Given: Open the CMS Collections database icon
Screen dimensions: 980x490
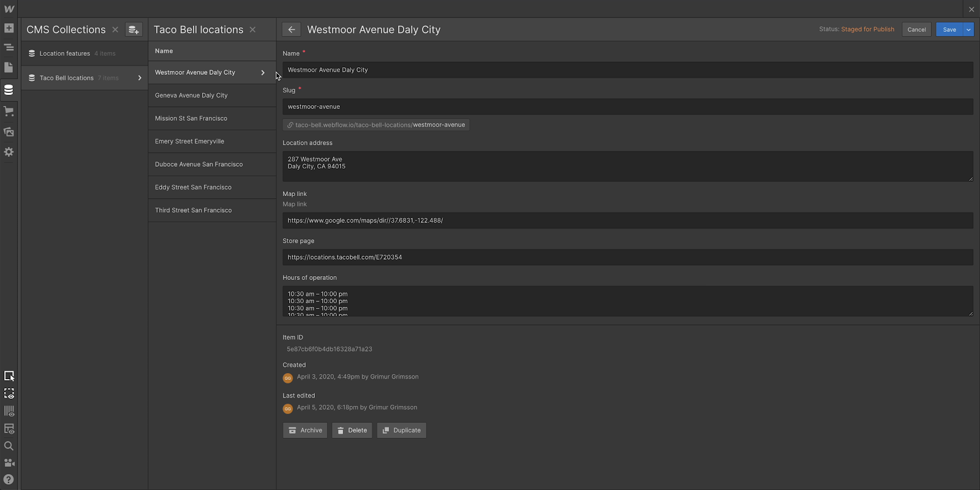Looking at the screenshot, I should (9, 90).
